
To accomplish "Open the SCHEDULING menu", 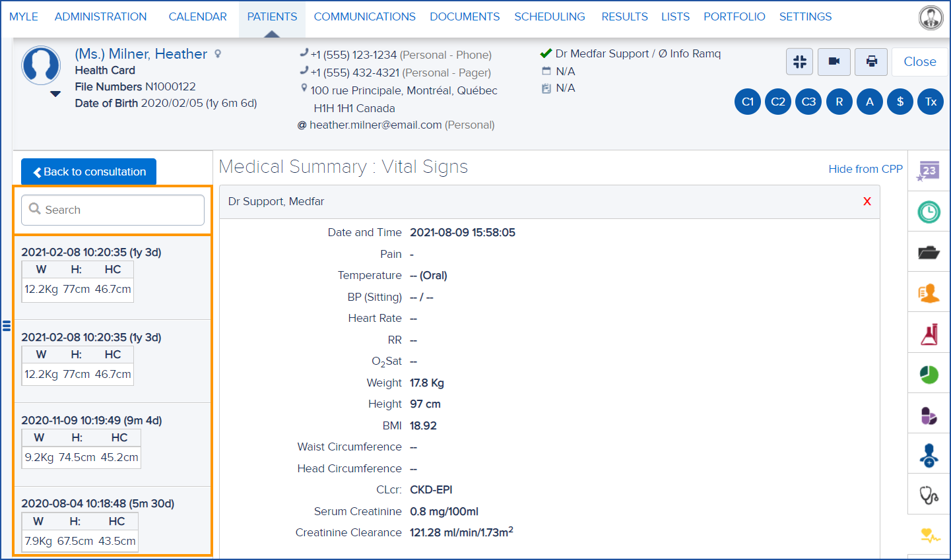I will coord(549,17).
